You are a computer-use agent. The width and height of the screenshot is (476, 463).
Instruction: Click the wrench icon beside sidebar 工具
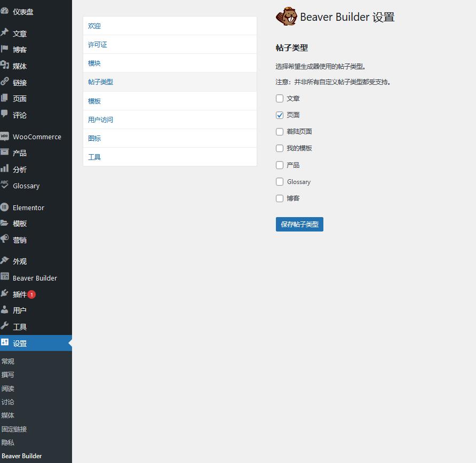click(4, 326)
